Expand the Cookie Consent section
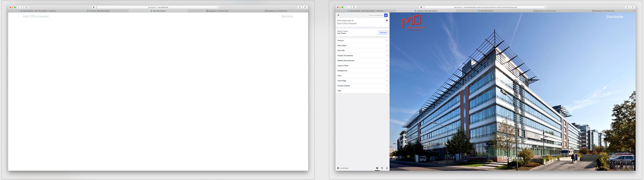644x180 pixels. tap(362, 86)
